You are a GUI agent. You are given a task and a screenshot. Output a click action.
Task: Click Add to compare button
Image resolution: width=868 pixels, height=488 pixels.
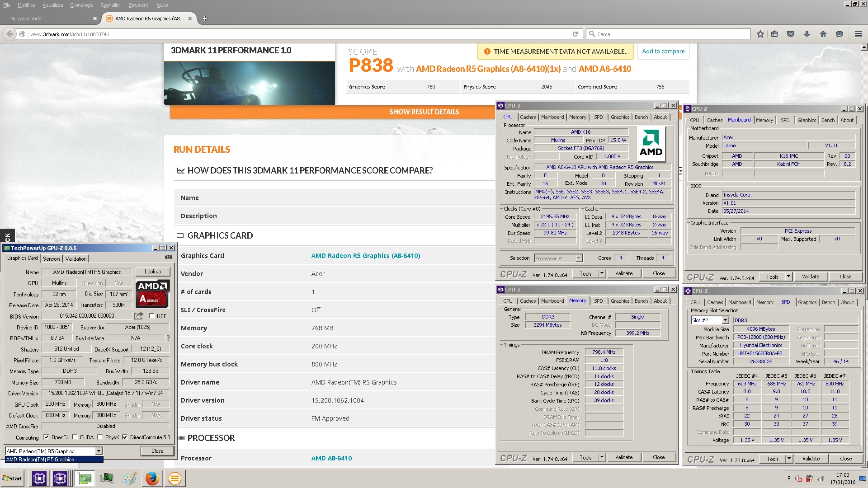(x=663, y=52)
